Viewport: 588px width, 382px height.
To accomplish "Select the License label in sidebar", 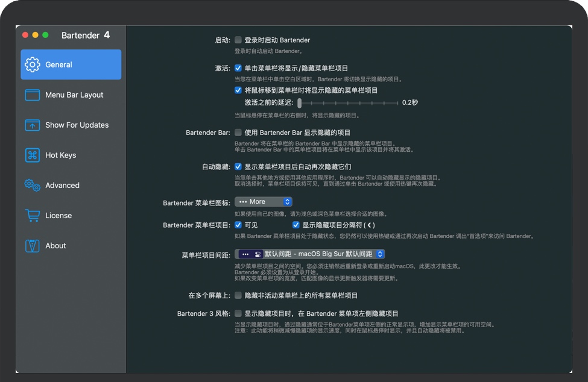I will (58, 215).
